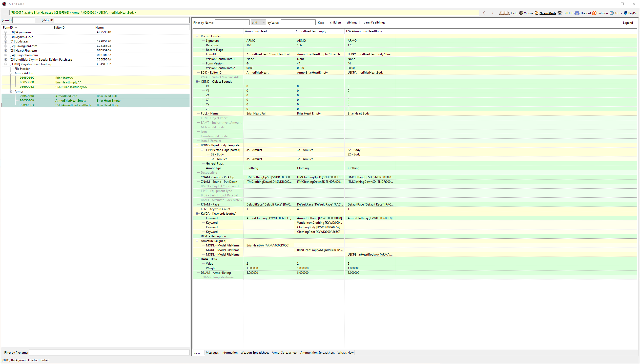
Task: Expand the [00] Skyrim.esm node
Action: tap(6, 32)
